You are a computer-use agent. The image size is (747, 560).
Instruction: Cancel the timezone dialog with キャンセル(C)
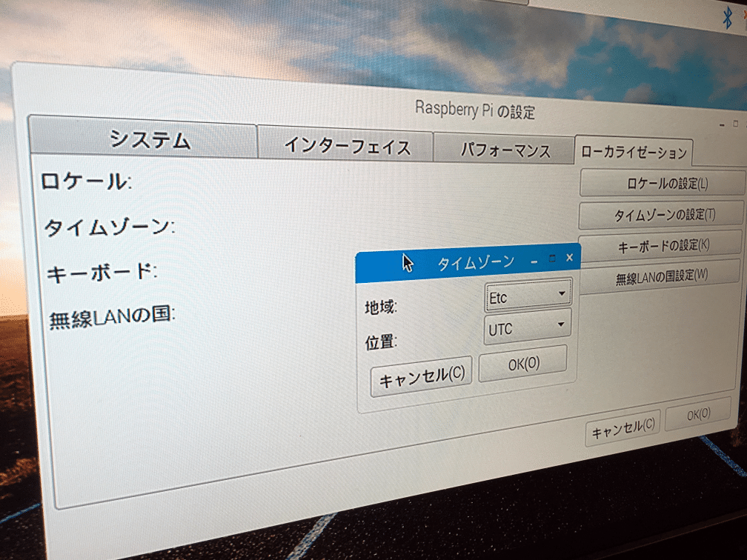coord(422,376)
